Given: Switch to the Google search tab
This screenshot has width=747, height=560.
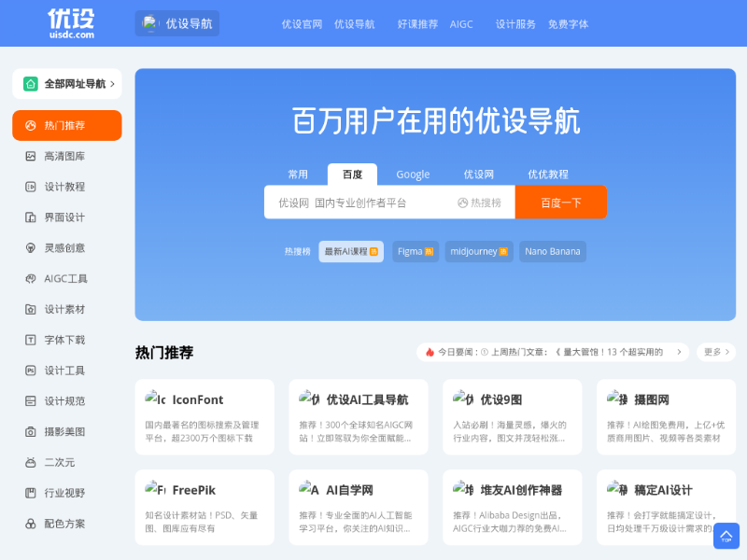Looking at the screenshot, I should (x=413, y=175).
